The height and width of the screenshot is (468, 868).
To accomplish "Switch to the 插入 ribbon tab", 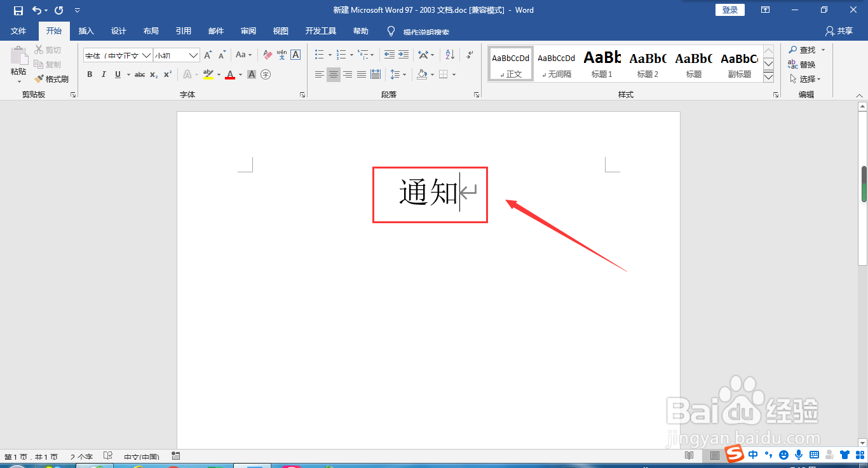I will (86, 31).
